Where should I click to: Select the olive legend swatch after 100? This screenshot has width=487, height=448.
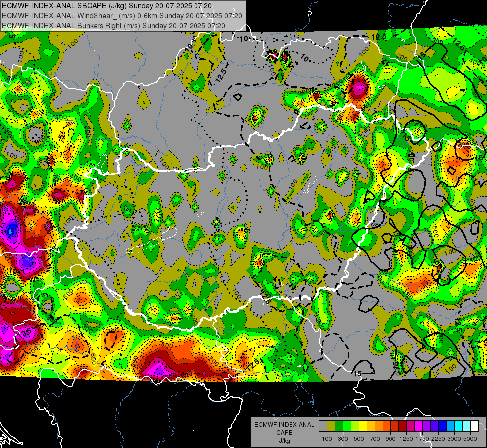pyautogui.click(x=331, y=426)
